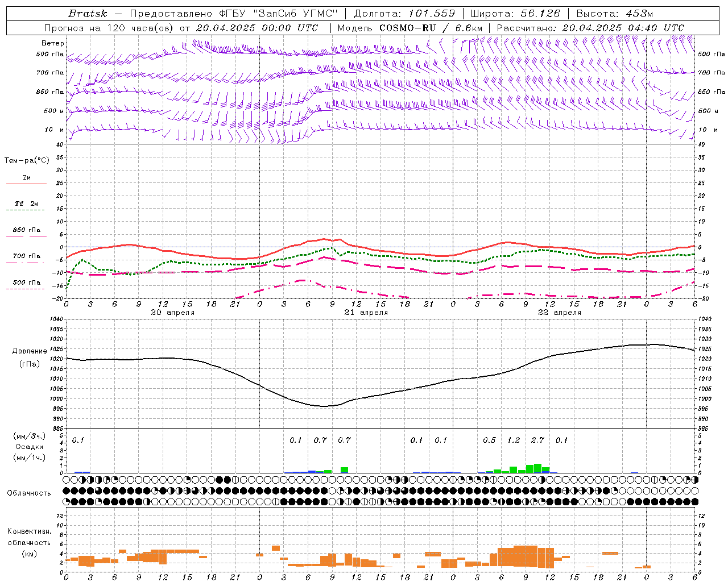The image size is (728, 582).
Task: Click the Bratsk station title
Action: pyautogui.click(x=88, y=14)
